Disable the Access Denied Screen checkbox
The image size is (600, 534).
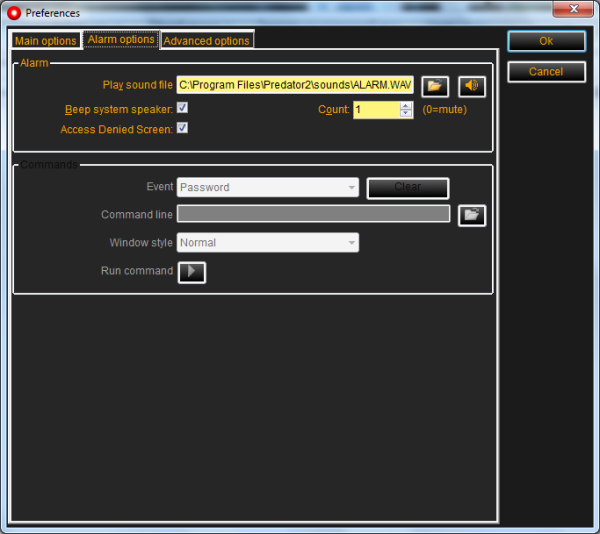point(183,128)
